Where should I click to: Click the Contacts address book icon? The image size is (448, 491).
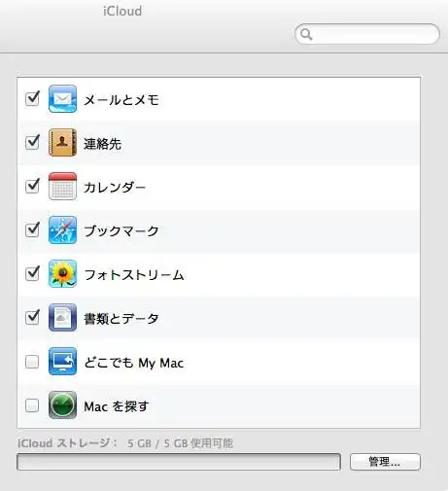coord(62,142)
